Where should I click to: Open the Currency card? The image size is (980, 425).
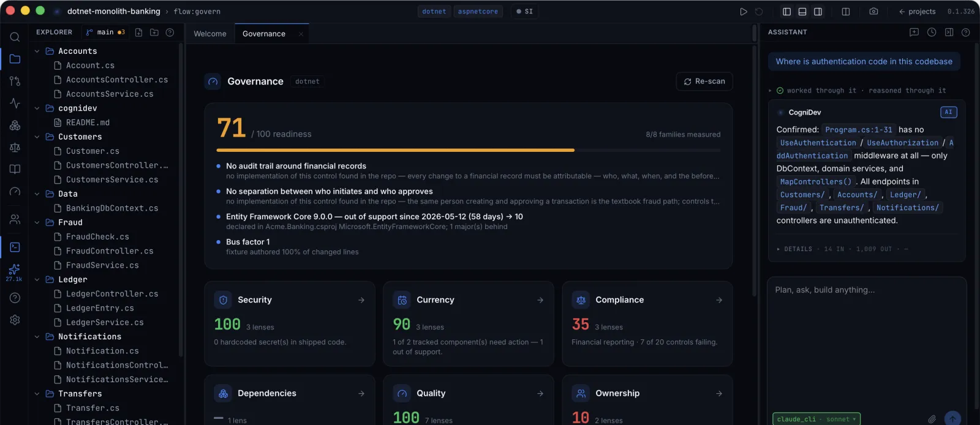[469, 324]
